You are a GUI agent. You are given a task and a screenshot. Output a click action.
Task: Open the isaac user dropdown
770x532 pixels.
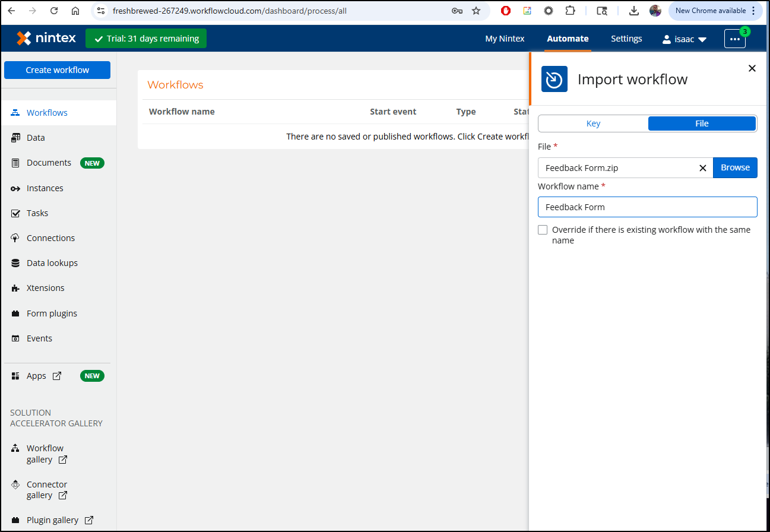[x=685, y=39]
